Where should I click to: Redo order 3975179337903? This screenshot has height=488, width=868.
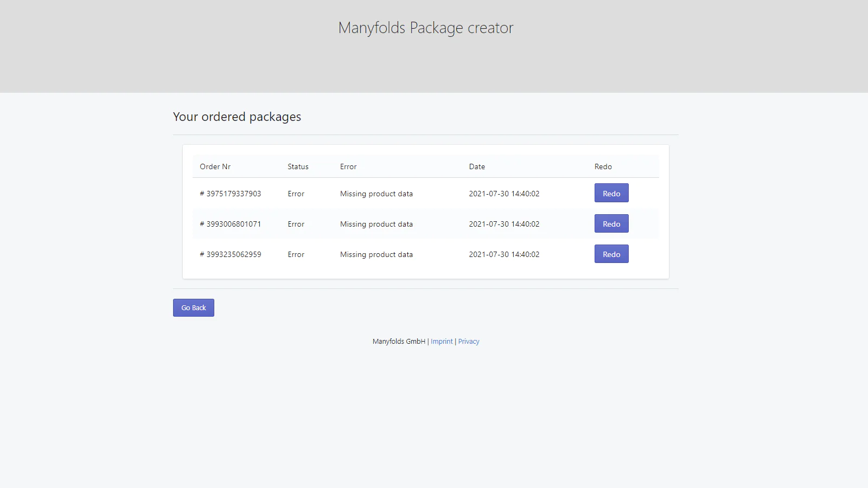(611, 193)
